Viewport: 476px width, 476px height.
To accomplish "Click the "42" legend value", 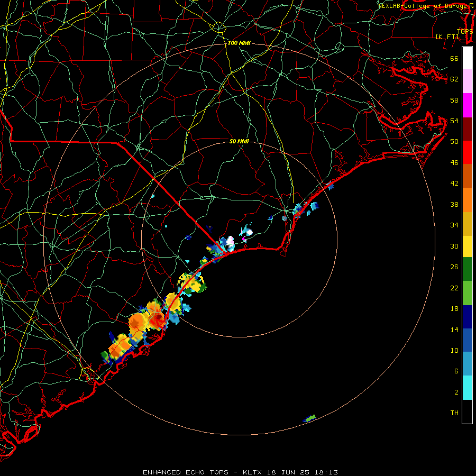I will 454,184.
